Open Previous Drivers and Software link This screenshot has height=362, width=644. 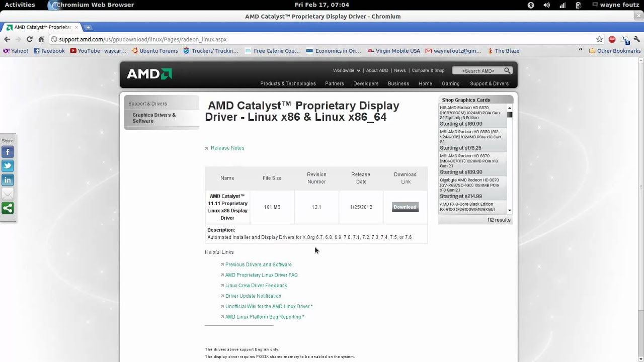pos(259,264)
